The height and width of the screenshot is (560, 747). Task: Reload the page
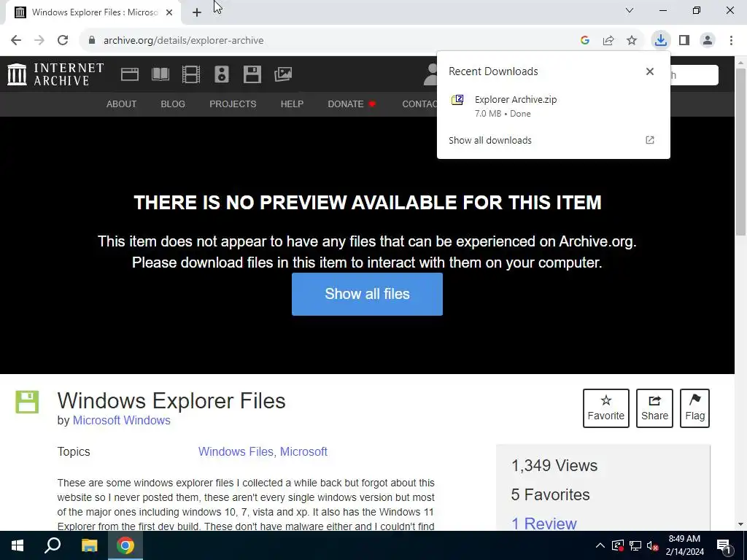[63, 40]
